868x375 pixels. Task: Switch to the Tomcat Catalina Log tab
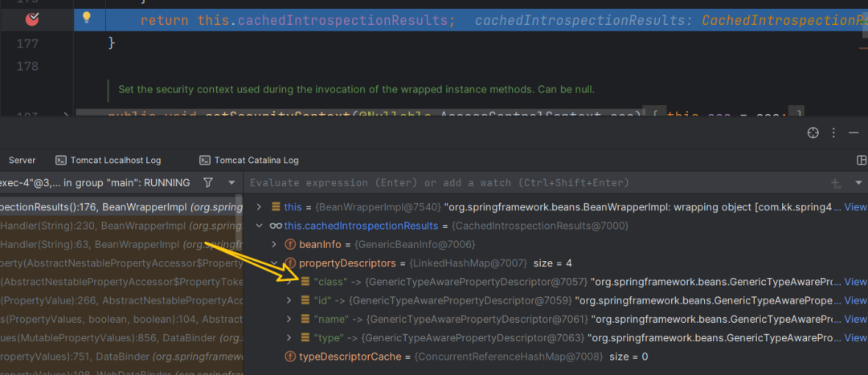[249, 161]
